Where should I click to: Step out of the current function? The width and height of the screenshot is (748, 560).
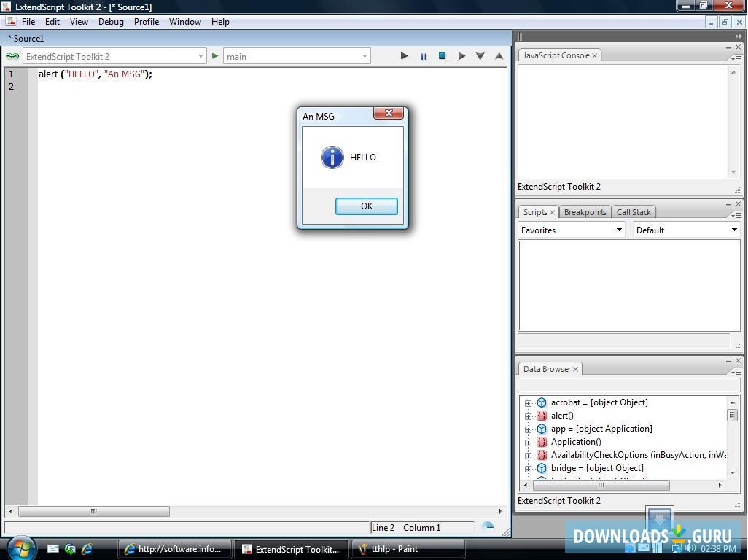click(x=499, y=55)
